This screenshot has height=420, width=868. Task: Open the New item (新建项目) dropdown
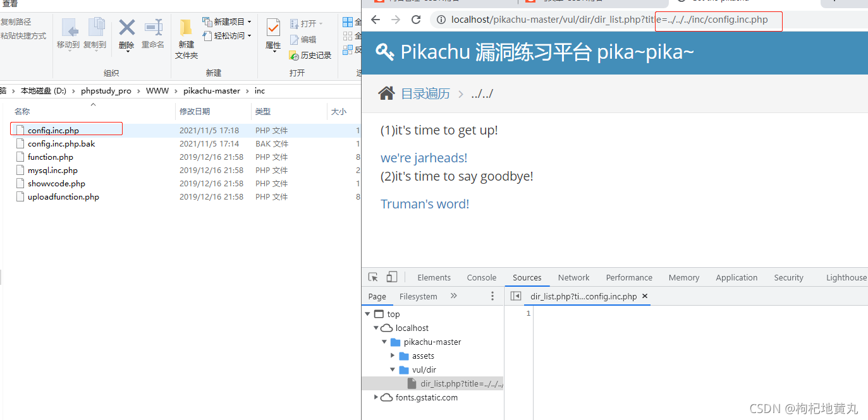(227, 21)
